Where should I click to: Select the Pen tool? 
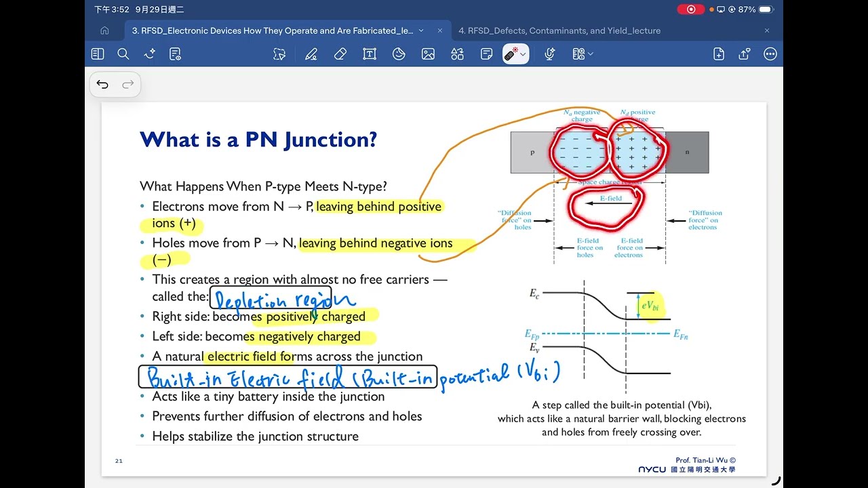click(x=311, y=54)
